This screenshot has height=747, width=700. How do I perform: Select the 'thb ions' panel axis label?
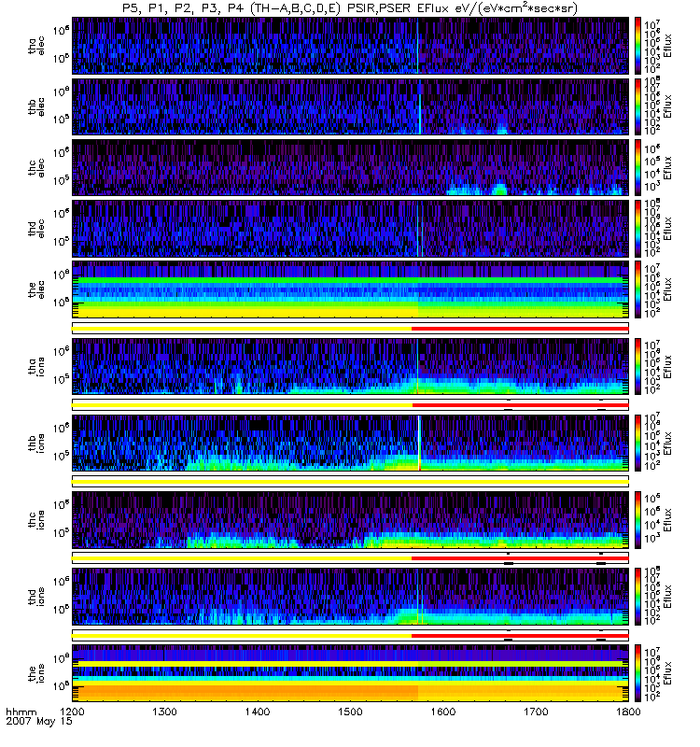pyautogui.click(x=36, y=443)
